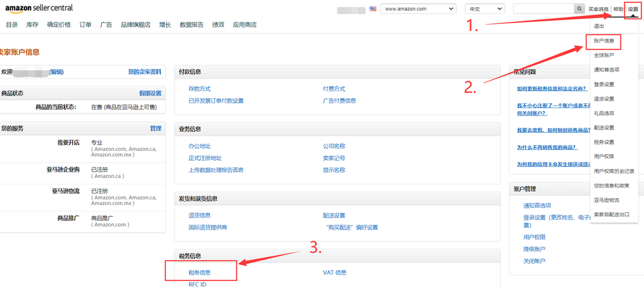The image size is (644, 289).
Task: Open the 卖家记号 link
Action: (334, 158)
